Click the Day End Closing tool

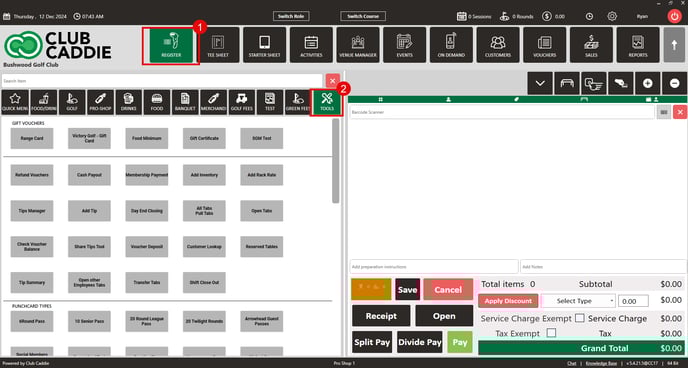pos(147,211)
